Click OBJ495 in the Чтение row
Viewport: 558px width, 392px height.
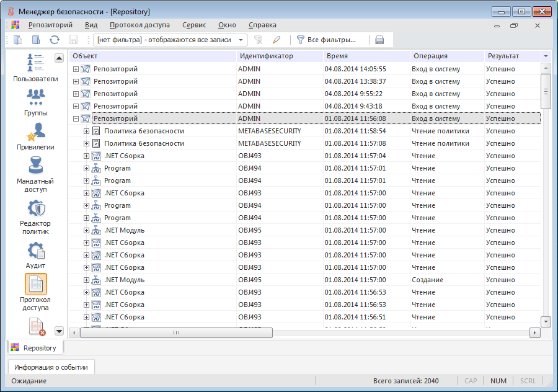coord(250,230)
